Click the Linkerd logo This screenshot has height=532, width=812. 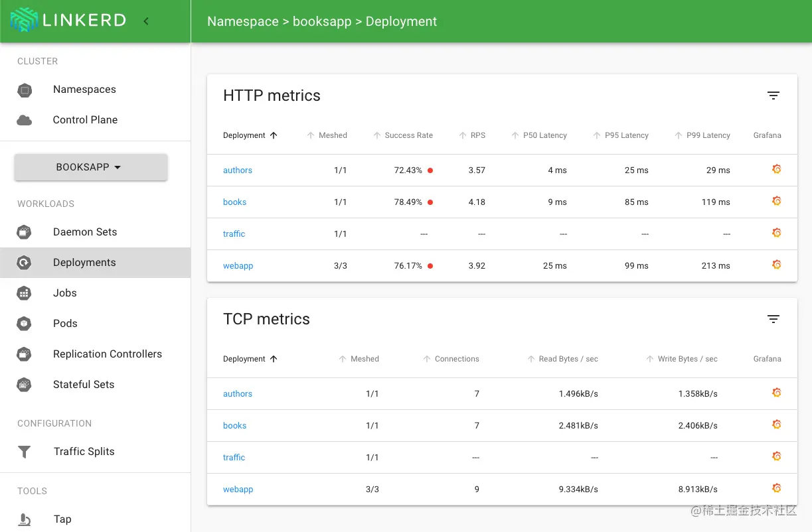(68, 20)
